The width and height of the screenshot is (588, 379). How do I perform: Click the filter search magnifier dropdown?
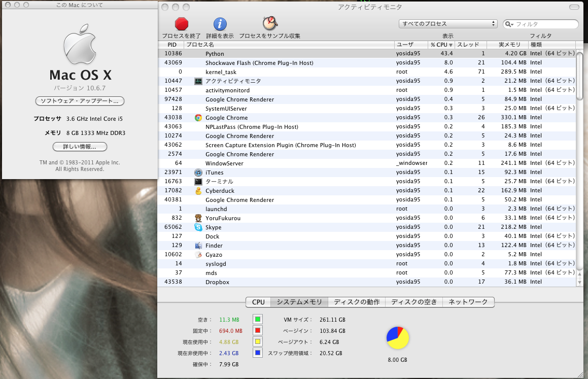[x=509, y=24]
